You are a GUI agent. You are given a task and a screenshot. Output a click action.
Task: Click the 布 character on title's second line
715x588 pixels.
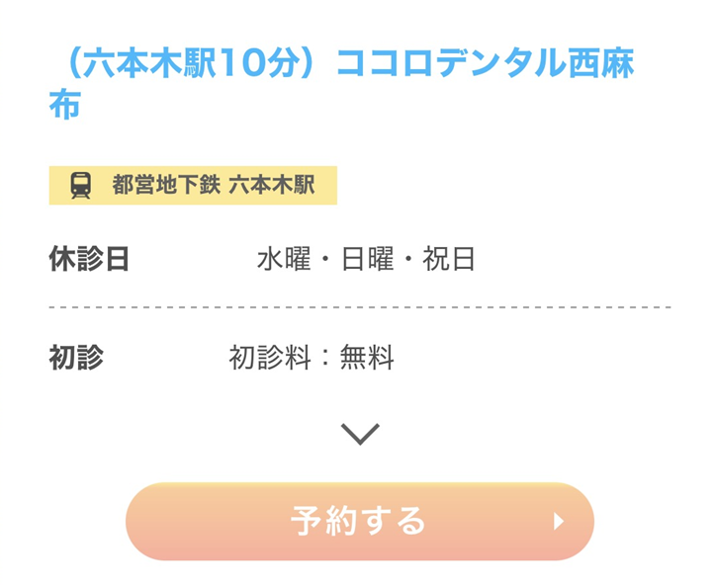64,105
